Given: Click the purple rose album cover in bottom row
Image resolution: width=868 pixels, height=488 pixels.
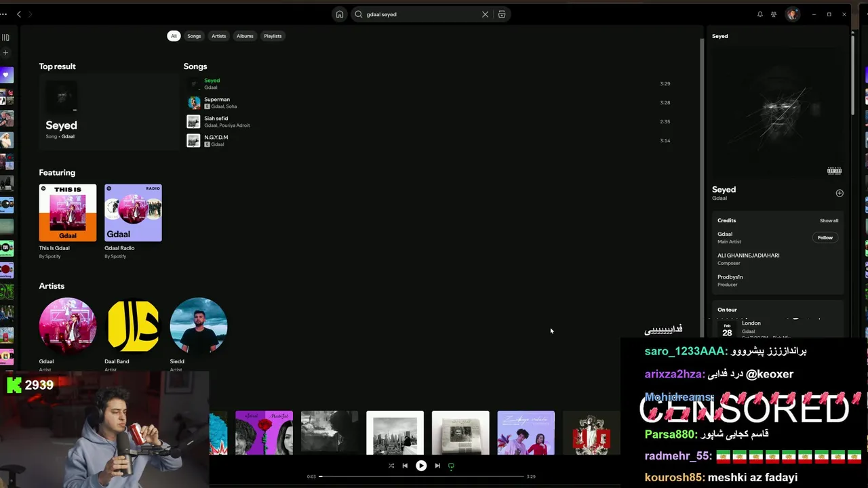Looking at the screenshot, I should (x=264, y=432).
